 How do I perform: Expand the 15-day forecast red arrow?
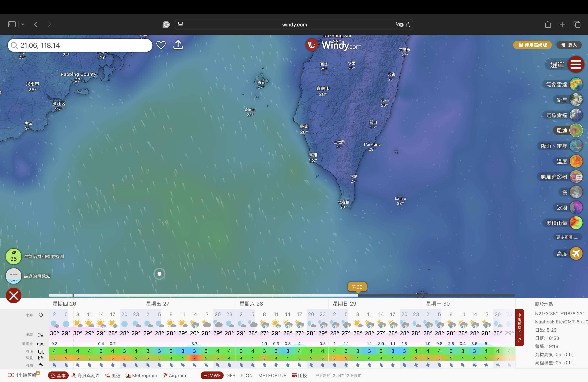[x=520, y=315]
